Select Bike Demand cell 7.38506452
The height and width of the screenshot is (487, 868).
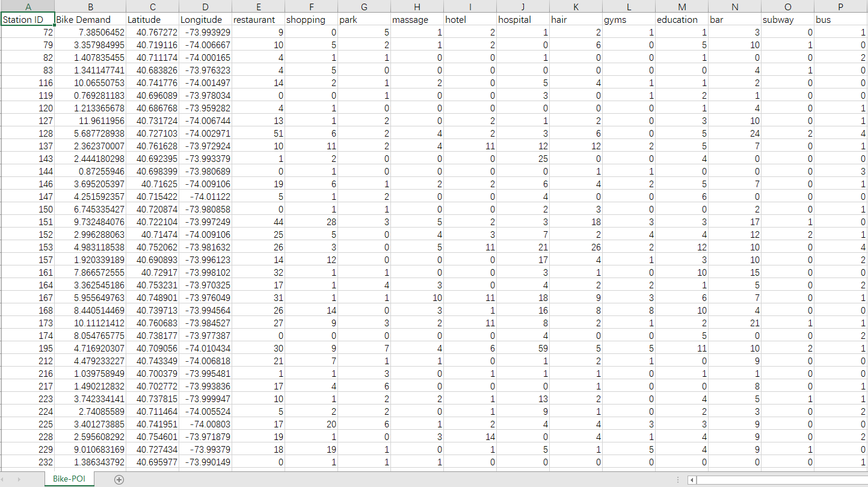point(90,32)
